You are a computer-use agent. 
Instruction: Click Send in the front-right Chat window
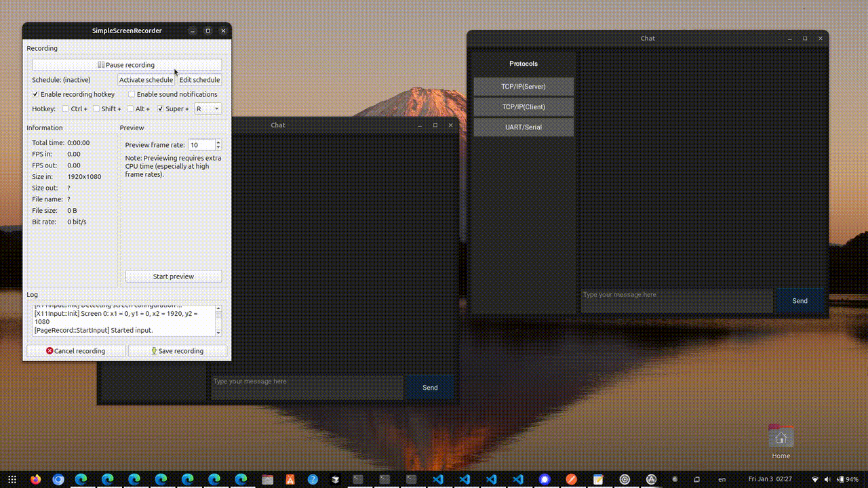coord(800,301)
